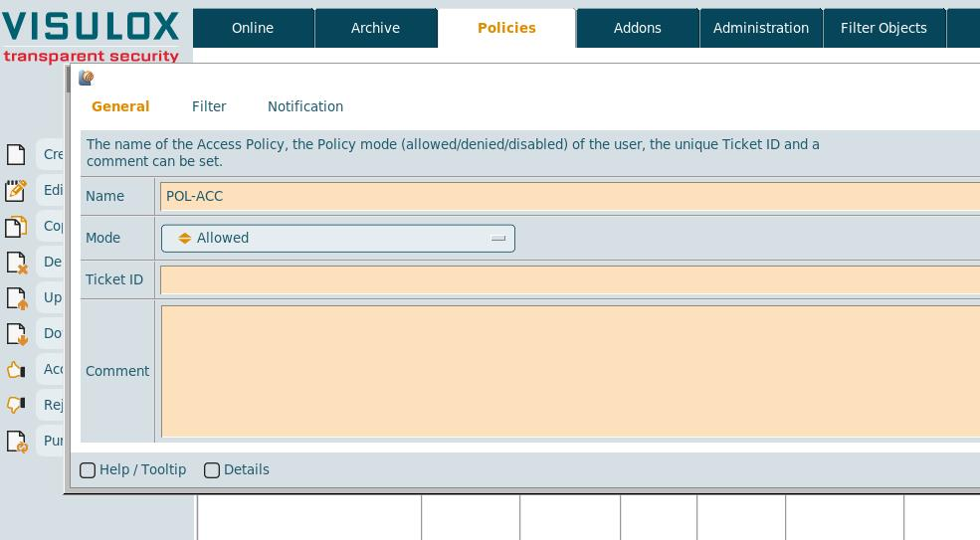Click the Delete policy icon
Screen dimensions: 980x540
point(16,263)
